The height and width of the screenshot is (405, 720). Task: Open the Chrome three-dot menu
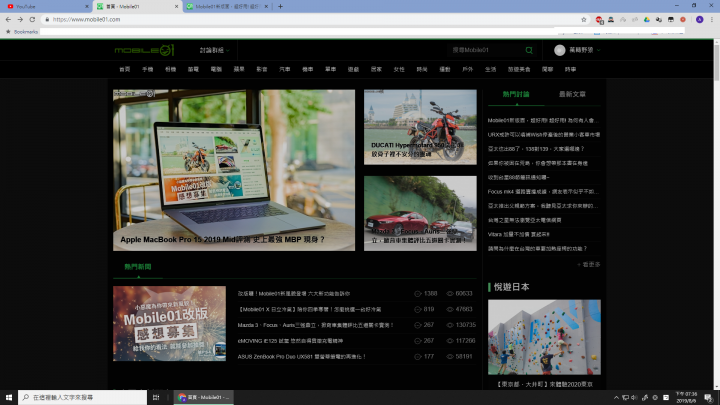click(712, 19)
